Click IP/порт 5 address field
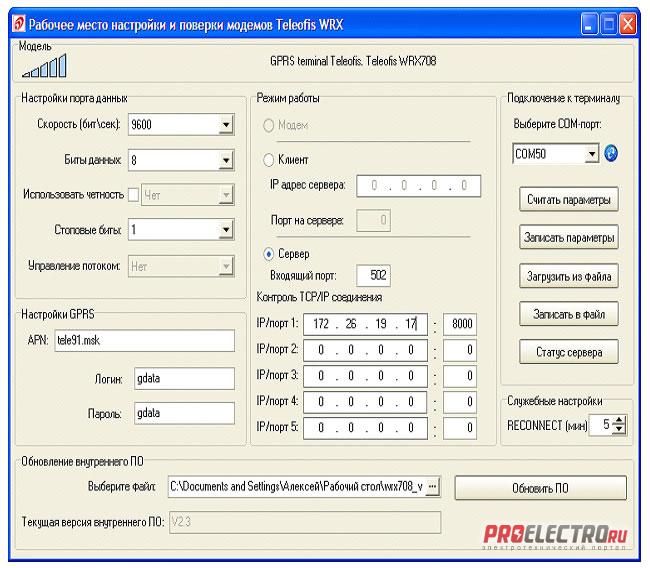Screen dimensions: 650x568 pyautogui.click(x=365, y=428)
